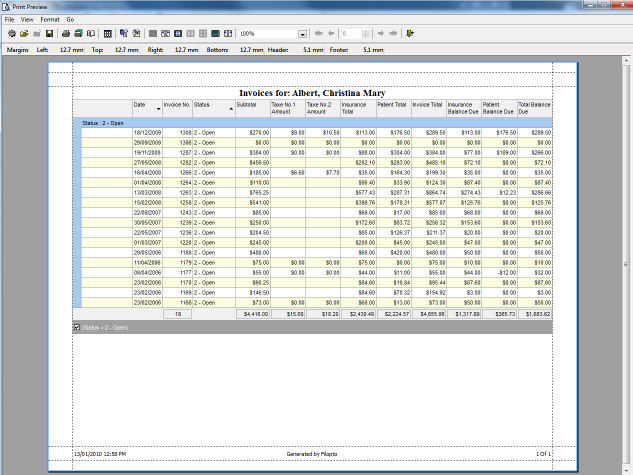633x475 pixels.
Task: Click the $765.25 subtotal cell
Action: (x=253, y=193)
